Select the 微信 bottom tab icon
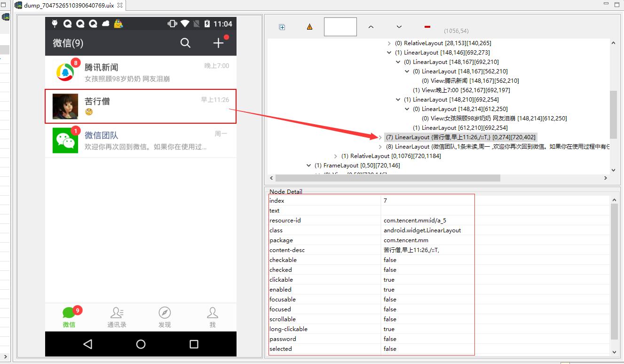 [69, 312]
